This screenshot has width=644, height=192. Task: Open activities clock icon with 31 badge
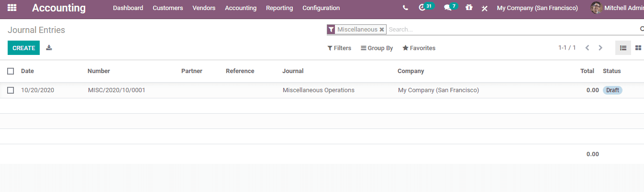pos(422,8)
